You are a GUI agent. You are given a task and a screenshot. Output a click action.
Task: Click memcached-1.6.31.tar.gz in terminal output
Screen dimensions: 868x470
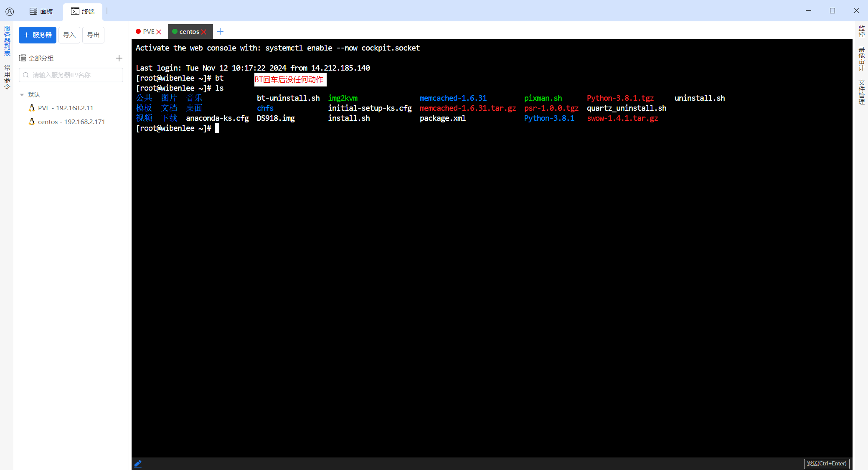pyautogui.click(x=468, y=108)
